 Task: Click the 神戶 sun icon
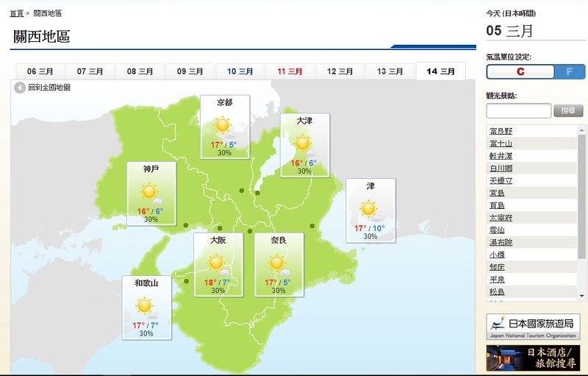coord(150,193)
